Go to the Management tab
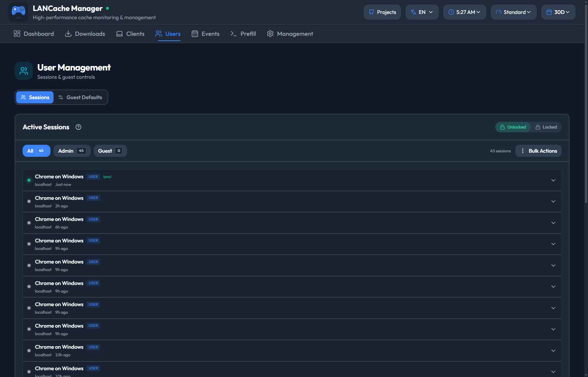The height and width of the screenshot is (377, 588). pos(290,34)
